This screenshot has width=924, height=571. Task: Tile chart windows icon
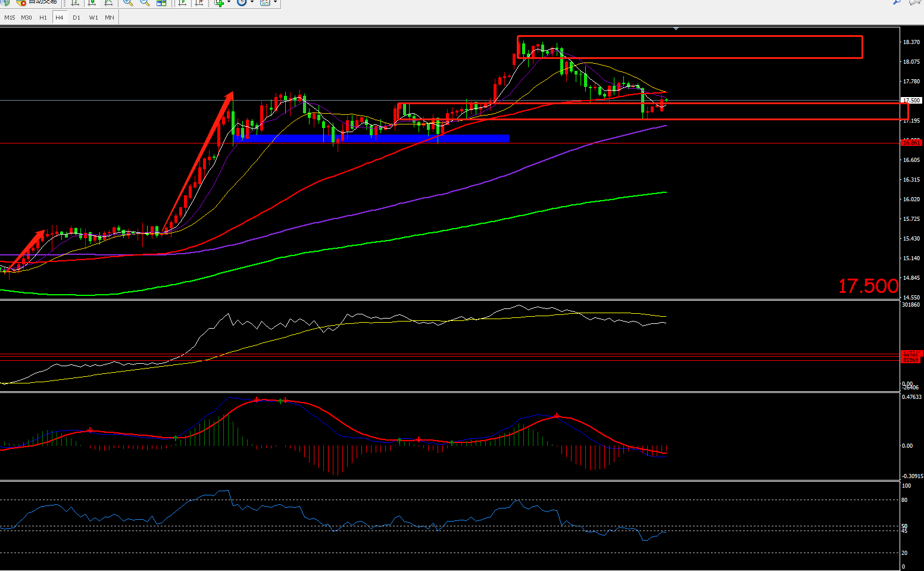pyautogui.click(x=161, y=2)
